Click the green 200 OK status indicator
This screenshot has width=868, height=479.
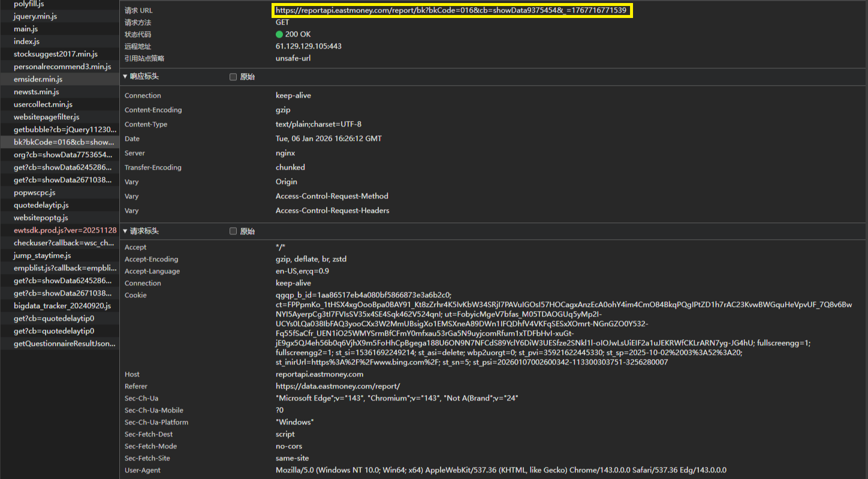click(x=279, y=34)
